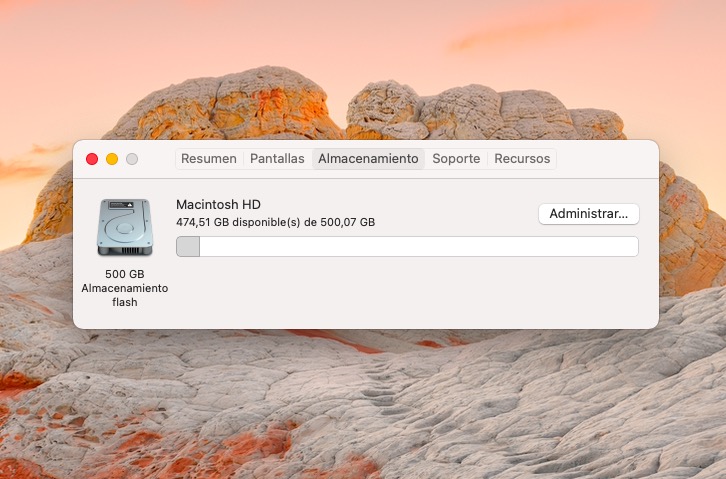The width and height of the screenshot is (726, 479).
Task: Switch to the Resumen tab
Action: pyautogui.click(x=209, y=159)
